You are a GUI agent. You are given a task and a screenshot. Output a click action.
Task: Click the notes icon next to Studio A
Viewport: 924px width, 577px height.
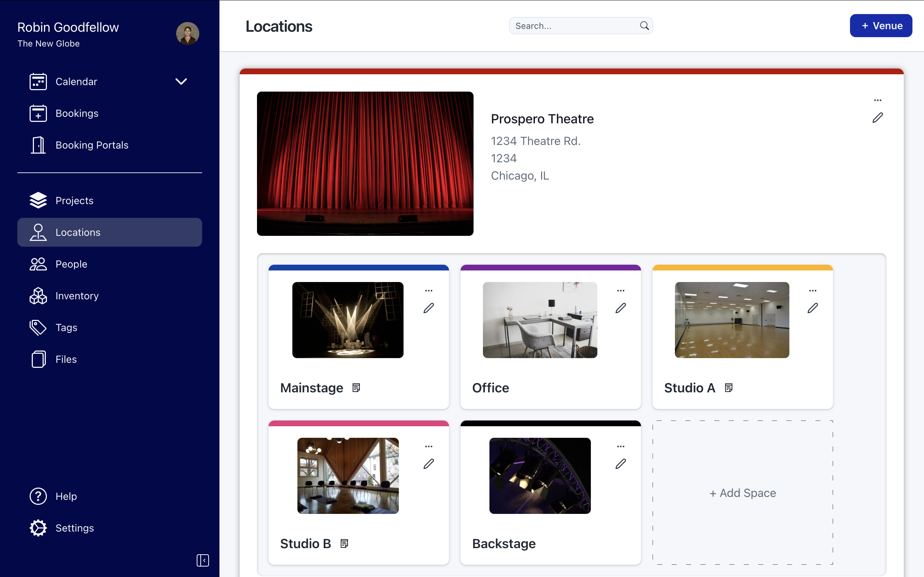tap(728, 387)
